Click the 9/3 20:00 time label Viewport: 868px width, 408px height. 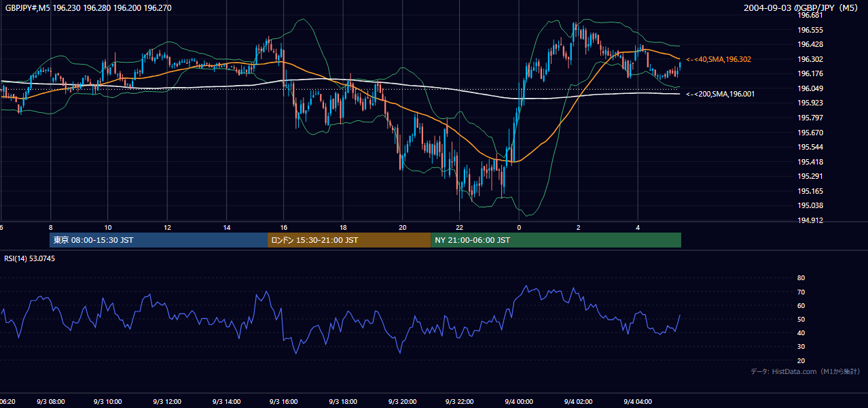(402, 402)
